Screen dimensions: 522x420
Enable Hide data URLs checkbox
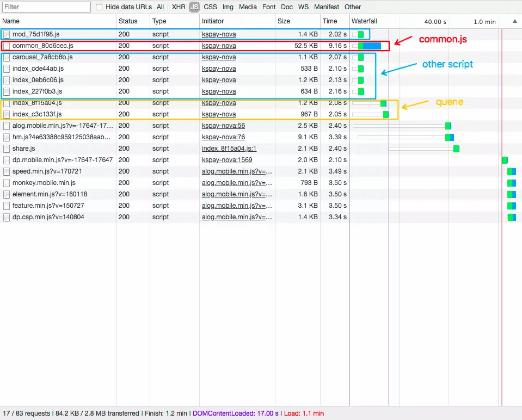point(99,7)
